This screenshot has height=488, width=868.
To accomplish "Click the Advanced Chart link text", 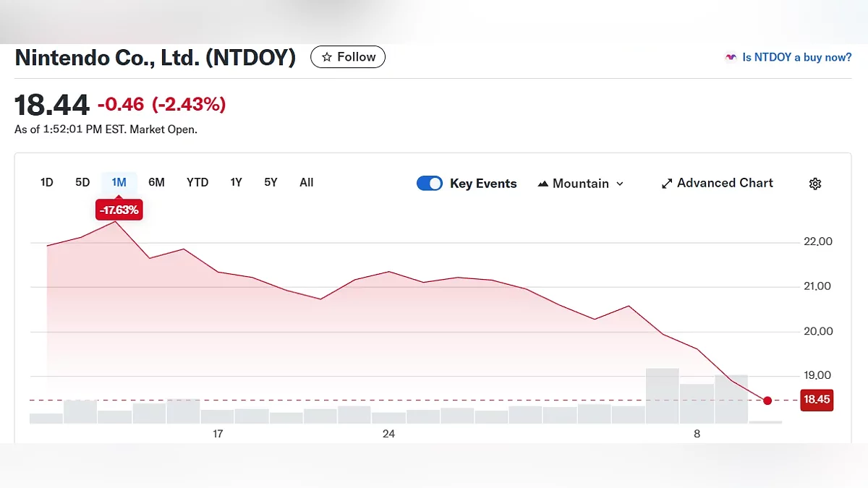I will [x=725, y=183].
